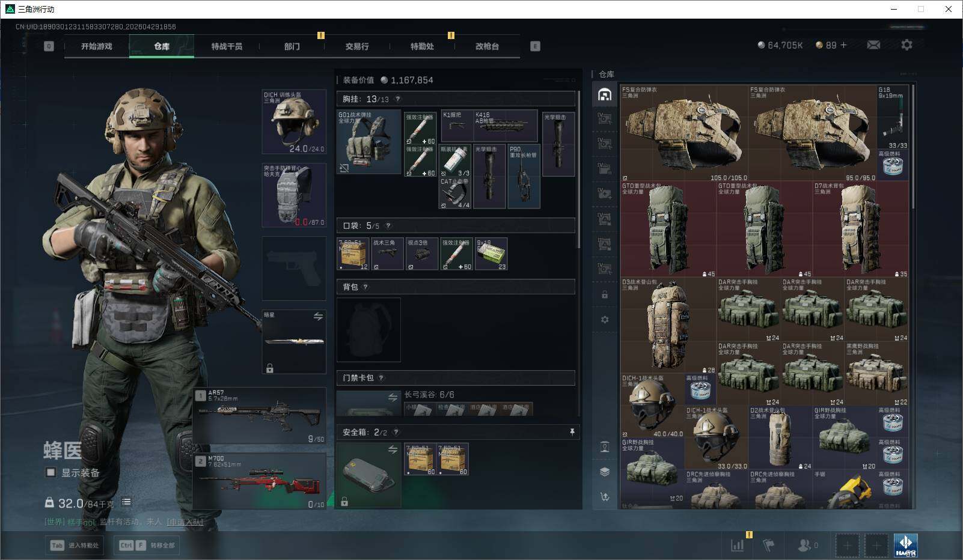Toggle the 显示装备 checkbox
Viewport: 963px width, 560px height.
coord(51,473)
